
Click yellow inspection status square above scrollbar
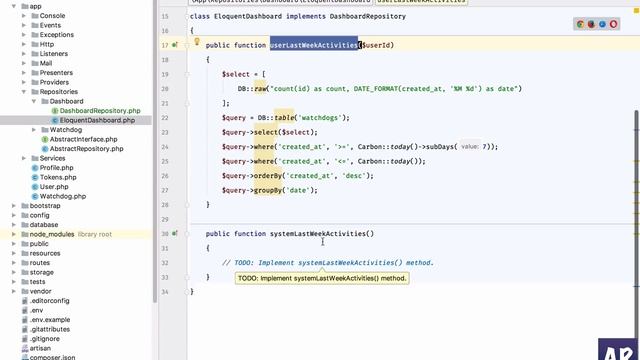636,11
